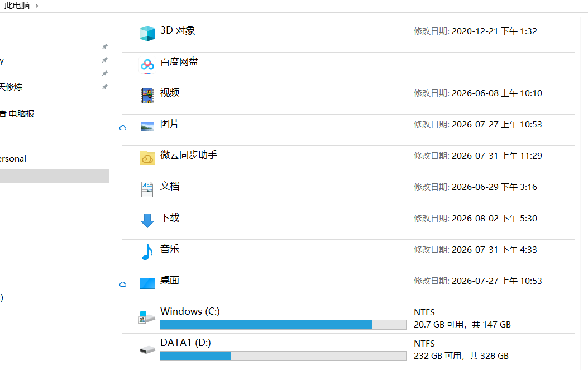Select the "3D 对象" folder name
Screen dimensions: 588x370
pyautogui.click(x=178, y=30)
